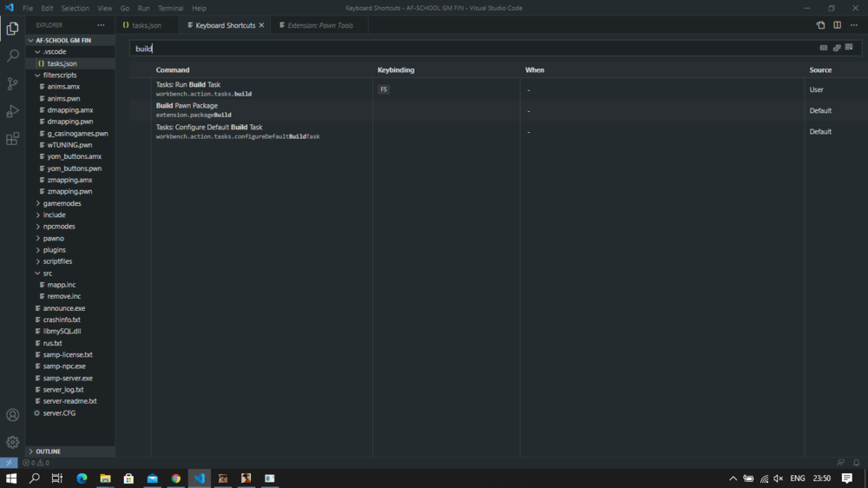Click the Explorer more actions ellipsis
Screen dimensions: 868x488
point(101,25)
